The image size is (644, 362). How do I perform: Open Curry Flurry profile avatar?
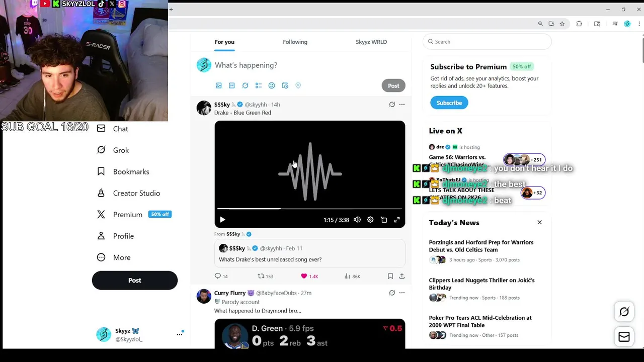(204, 296)
